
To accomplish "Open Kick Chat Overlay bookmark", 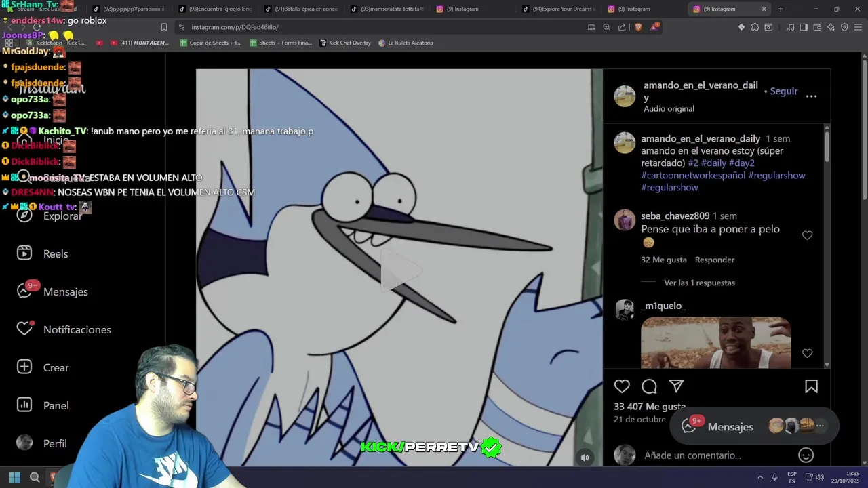I will [345, 43].
